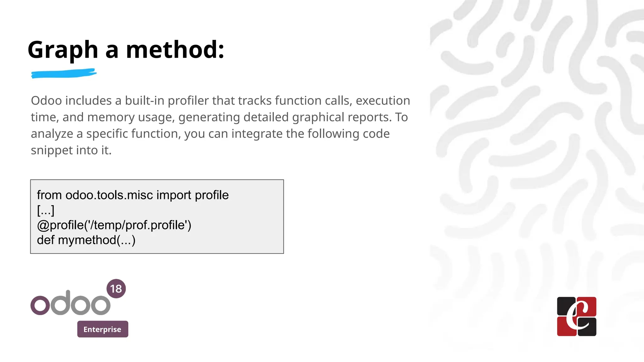
Task: Click the odoo logo
Action: [x=70, y=303]
